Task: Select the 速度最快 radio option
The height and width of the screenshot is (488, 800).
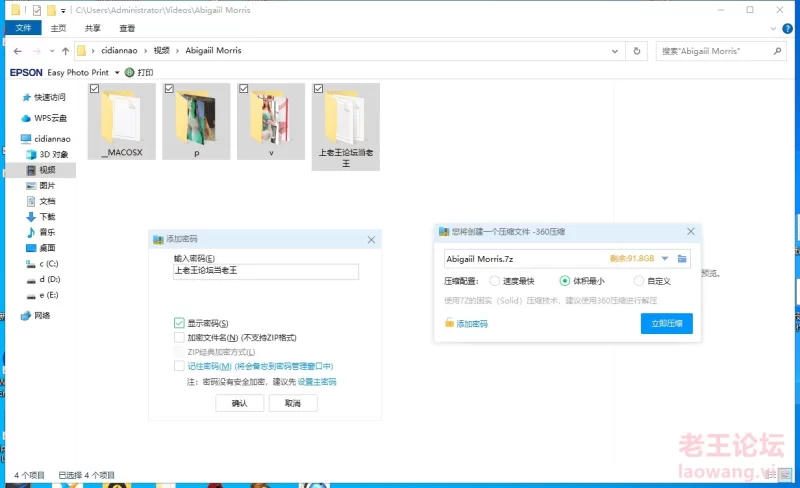Action: pyautogui.click(x=495, y=281)
